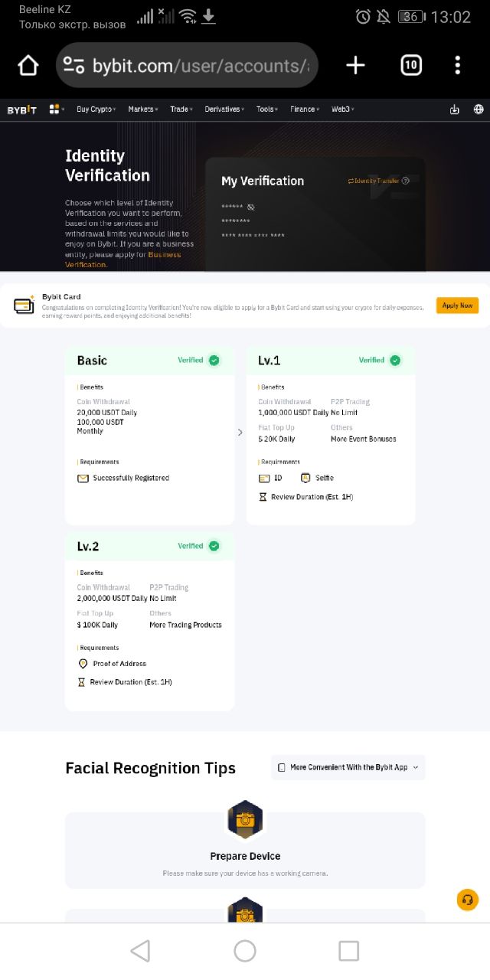The image size is (490, 980).
Task: Expand the Derivatives dropdown menu
Action: click(x=224, y=109)
